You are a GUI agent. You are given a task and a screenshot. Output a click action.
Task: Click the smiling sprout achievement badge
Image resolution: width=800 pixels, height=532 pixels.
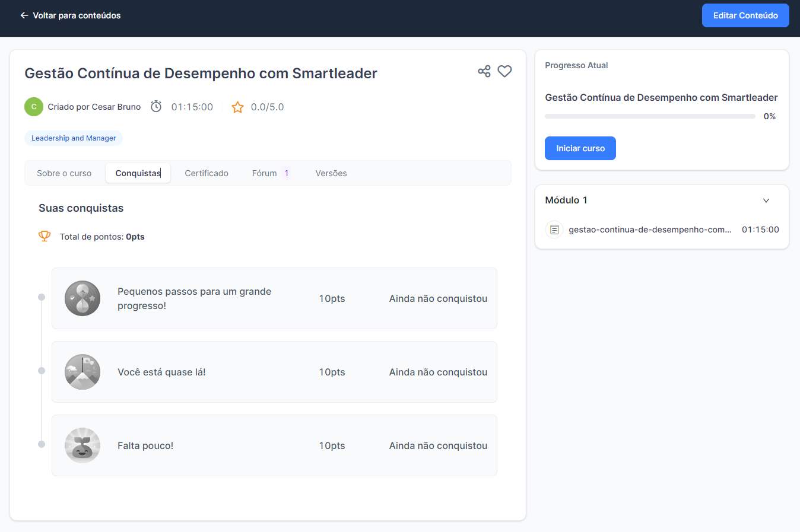click(82, 445)
